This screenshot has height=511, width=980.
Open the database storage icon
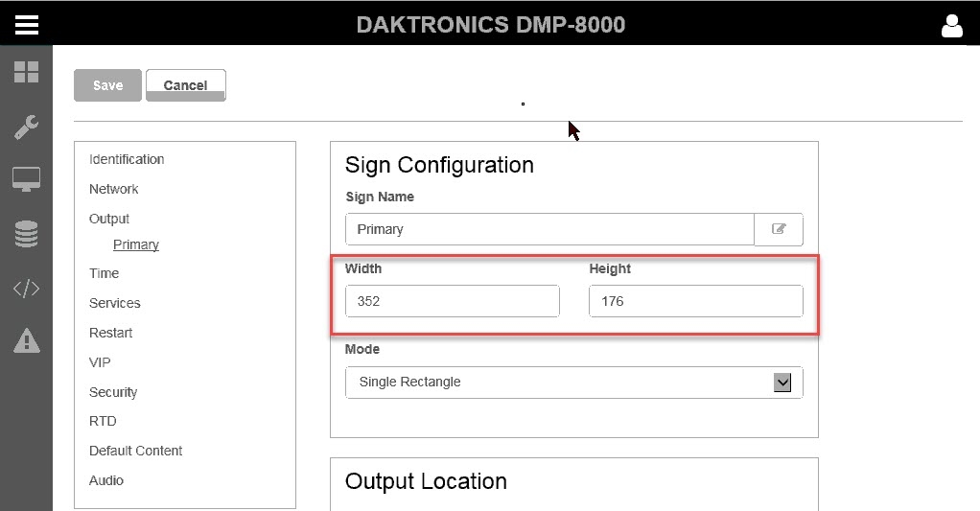pos(26,234)
